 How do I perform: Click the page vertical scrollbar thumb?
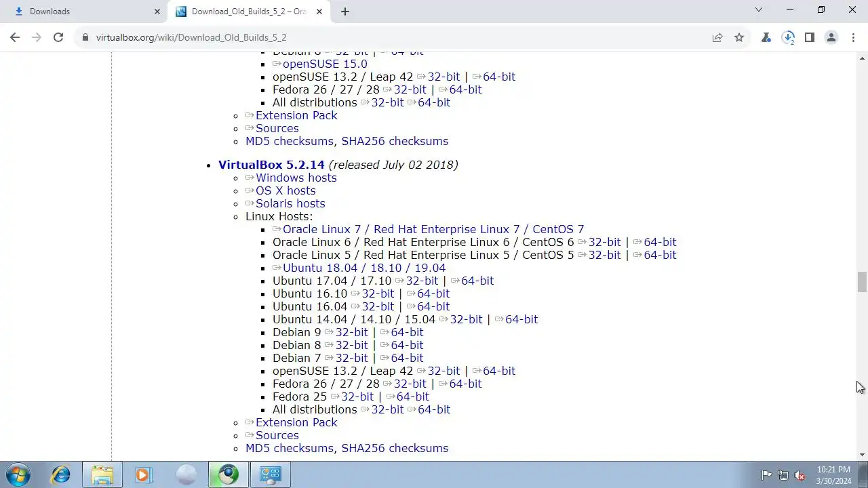(x=862, y=281)
